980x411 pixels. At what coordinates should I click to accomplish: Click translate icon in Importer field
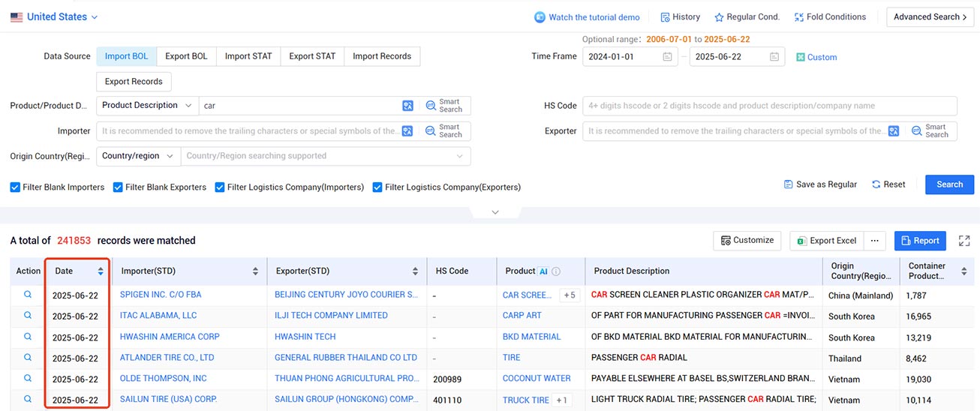click(407, 131)
